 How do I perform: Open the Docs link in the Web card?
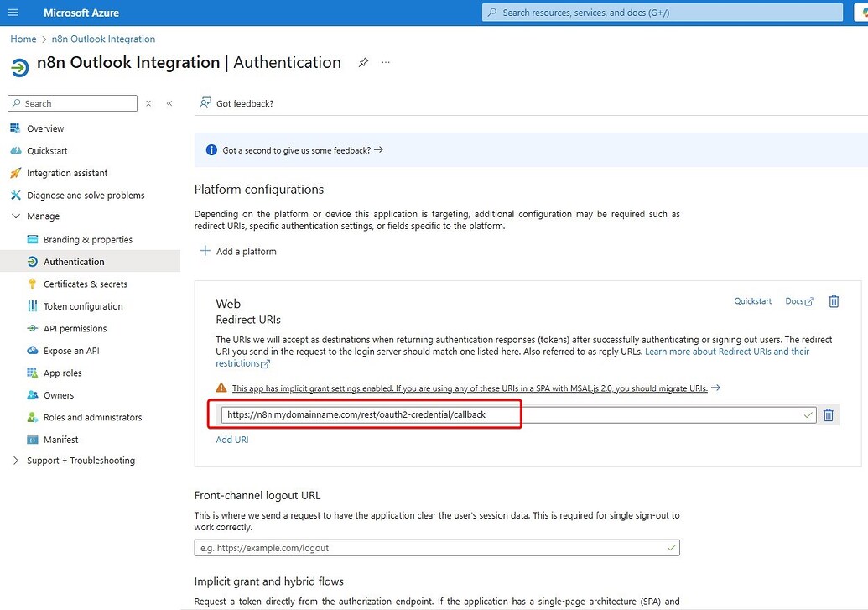click(795, 300)
